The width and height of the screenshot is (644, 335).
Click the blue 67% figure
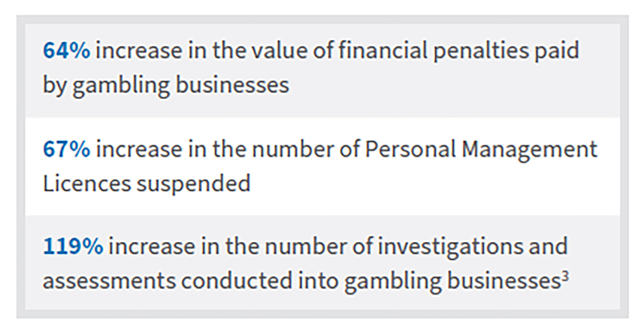tap(66, 149)
